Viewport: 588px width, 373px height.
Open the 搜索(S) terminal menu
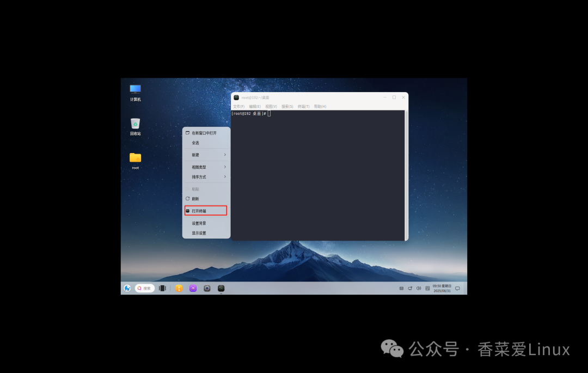(x=287, y=107)
